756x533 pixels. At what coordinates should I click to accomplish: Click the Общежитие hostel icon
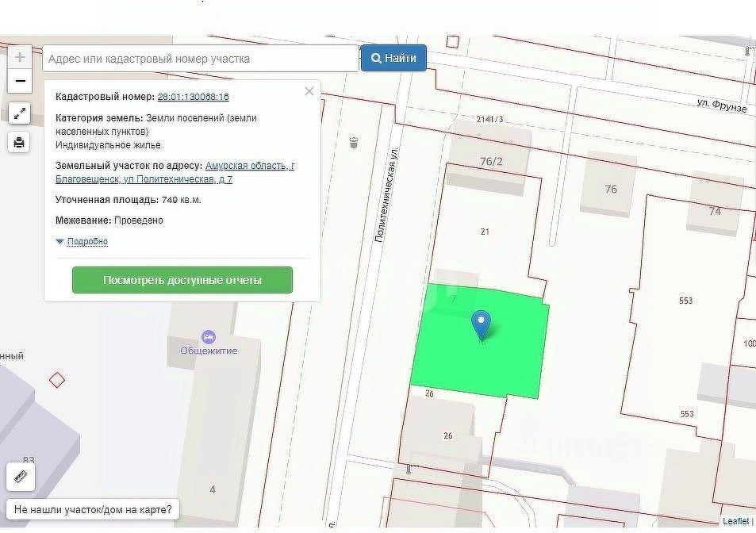coord(209,336)
